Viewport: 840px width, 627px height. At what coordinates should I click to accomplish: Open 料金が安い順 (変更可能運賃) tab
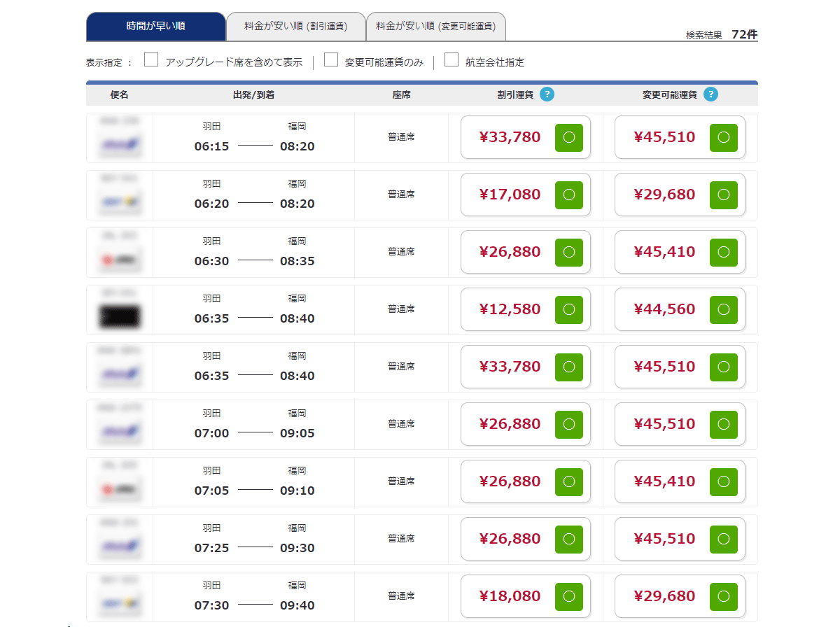click(435, 27)
